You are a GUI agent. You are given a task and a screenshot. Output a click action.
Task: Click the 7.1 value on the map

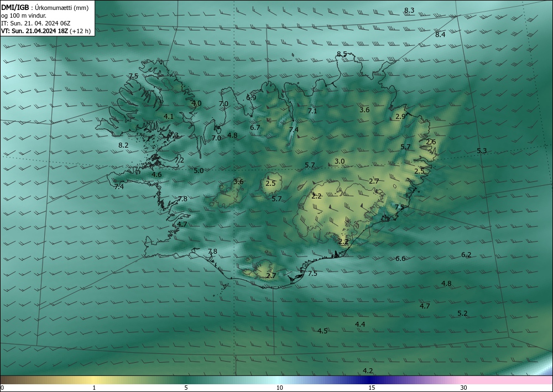[312, 111]
